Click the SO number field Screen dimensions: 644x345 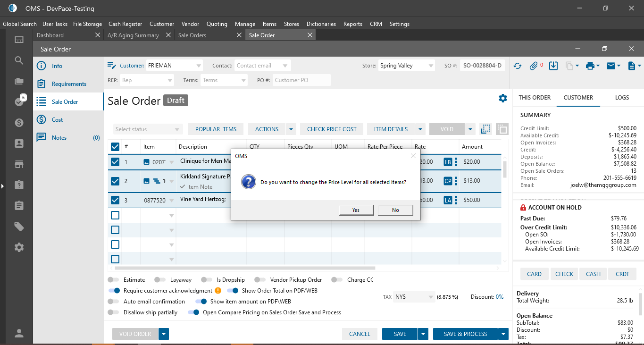(482, 66)
